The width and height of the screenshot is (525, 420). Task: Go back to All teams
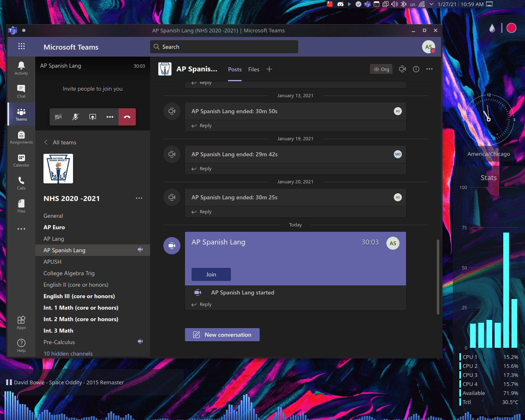pyautogui.click(x=60, y=142)
